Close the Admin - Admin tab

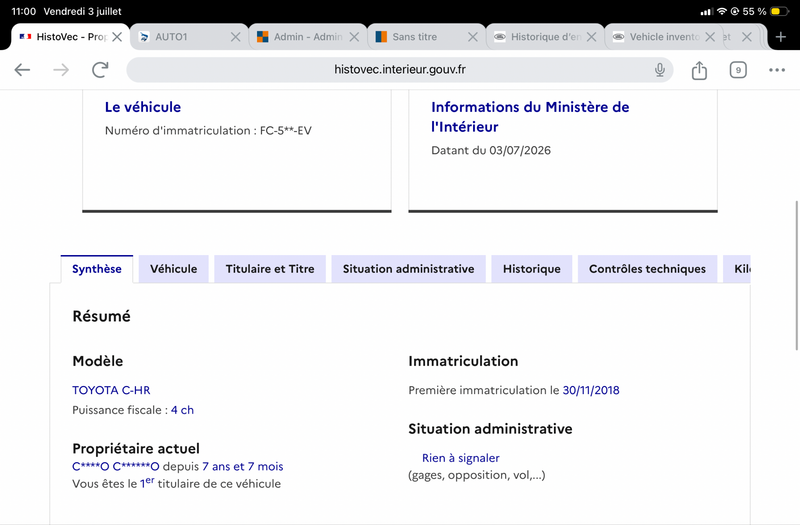[354, 37]
